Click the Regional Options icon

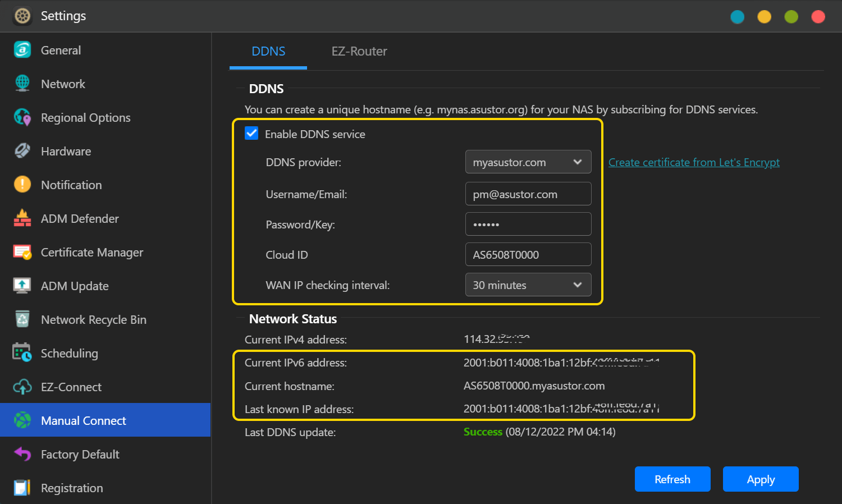pyautogui.click(x=22, y=117)
